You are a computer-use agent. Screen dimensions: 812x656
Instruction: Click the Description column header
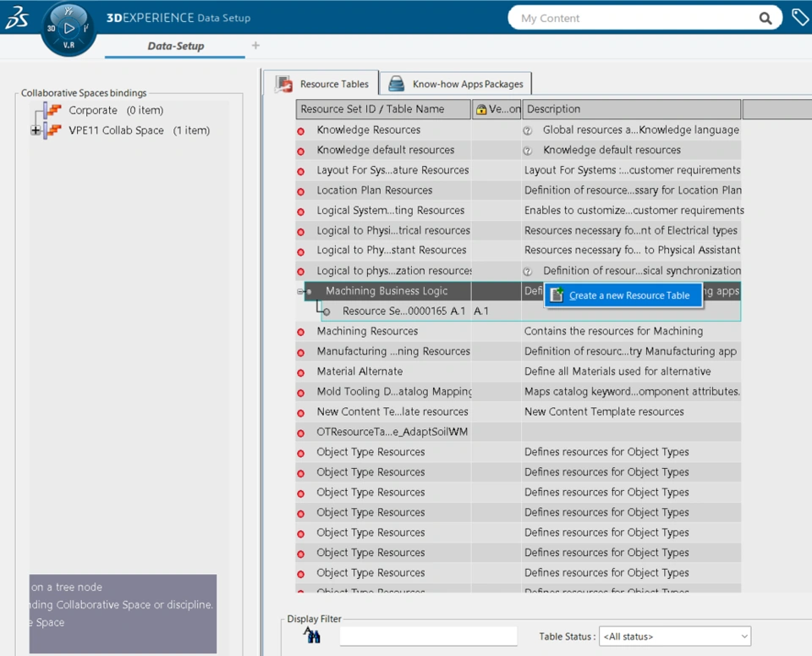(x=632, y=109)
